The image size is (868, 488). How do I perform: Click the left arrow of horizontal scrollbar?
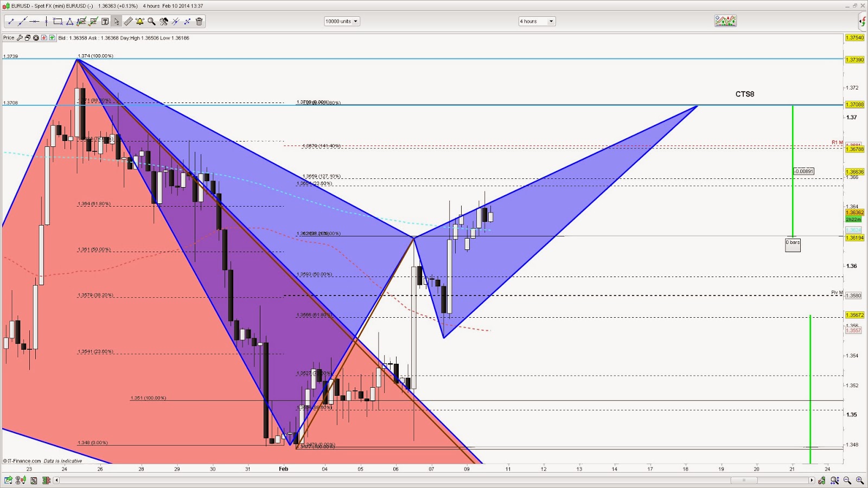point(56,480)
